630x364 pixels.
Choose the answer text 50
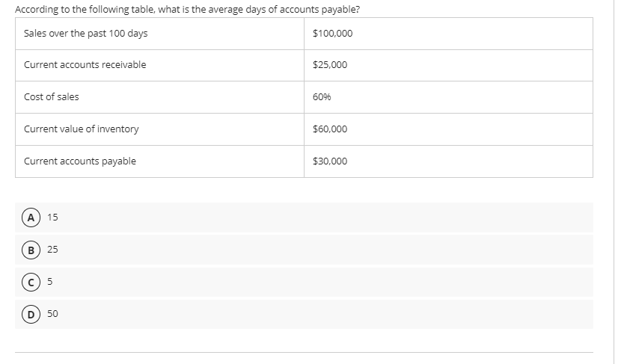52,313
